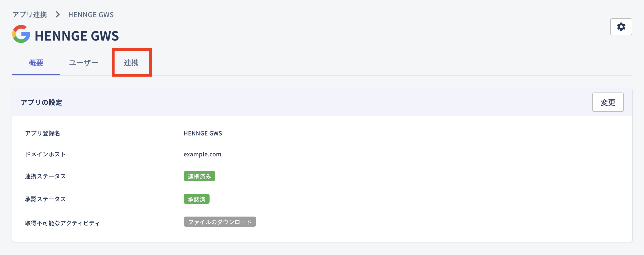Click the 連携済み status badge
Image resolution: width=644 pixels, height=255 pixels.
click(x=199, y=176)
